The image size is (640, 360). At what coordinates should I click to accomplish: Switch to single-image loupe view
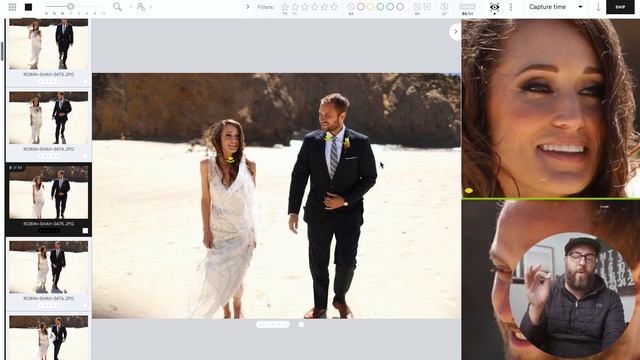tap(28, 7)
